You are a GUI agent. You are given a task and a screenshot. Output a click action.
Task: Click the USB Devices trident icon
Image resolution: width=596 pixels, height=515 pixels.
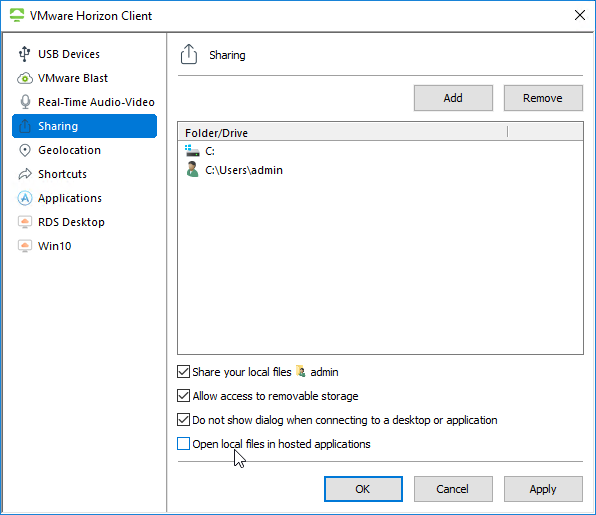pyautogui.click(x=25, y=54)
